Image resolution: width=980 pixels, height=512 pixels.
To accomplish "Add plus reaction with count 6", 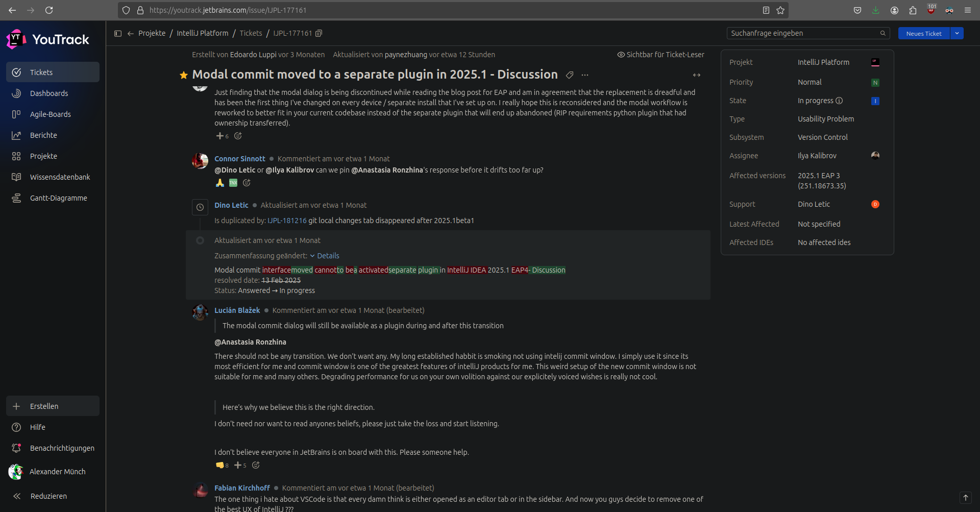I will [222, 136].
